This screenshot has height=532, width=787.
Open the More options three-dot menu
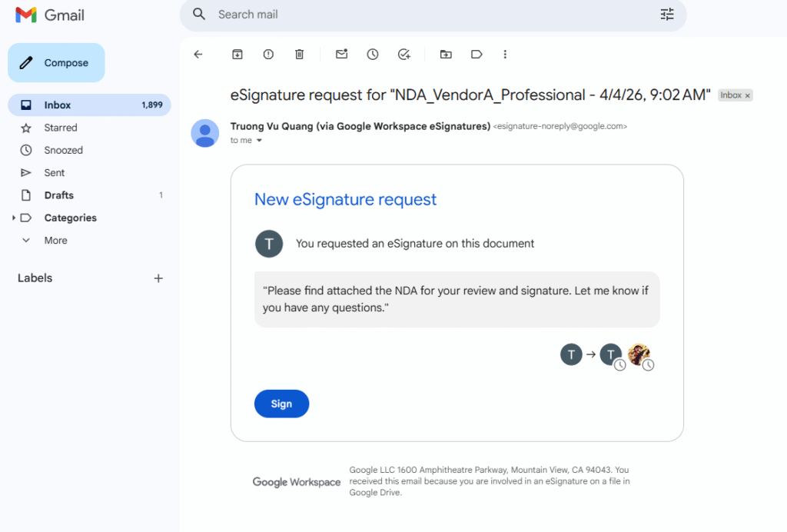click(x=505, y=55)
